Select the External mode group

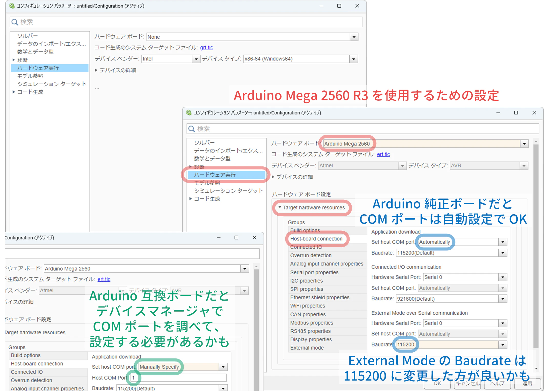[328, 348]
